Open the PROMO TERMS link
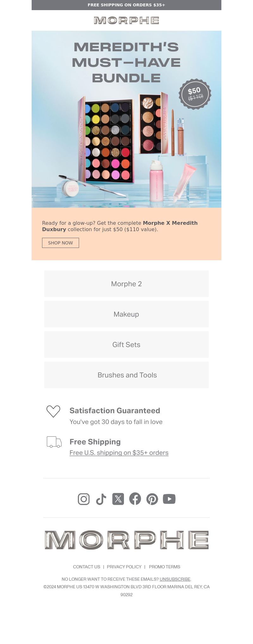Viewport: 253px width, 644px height. (164, 567)
